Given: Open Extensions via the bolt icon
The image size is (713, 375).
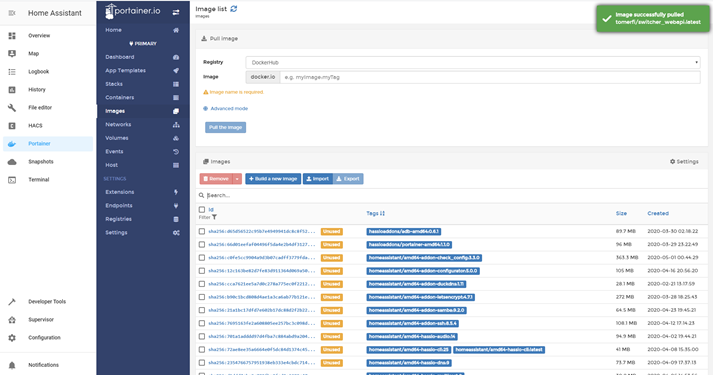Looking at the screenshot, I should (176, 192).
